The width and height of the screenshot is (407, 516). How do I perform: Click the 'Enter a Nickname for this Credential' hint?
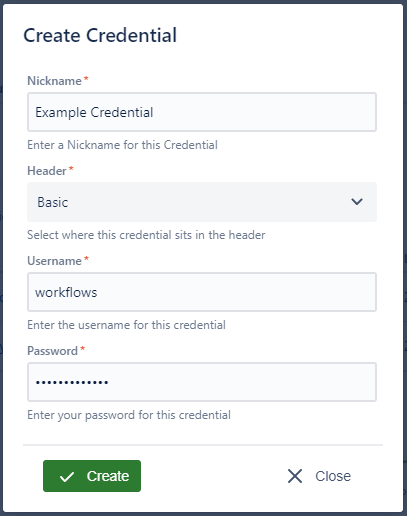(x=122, y=145)
